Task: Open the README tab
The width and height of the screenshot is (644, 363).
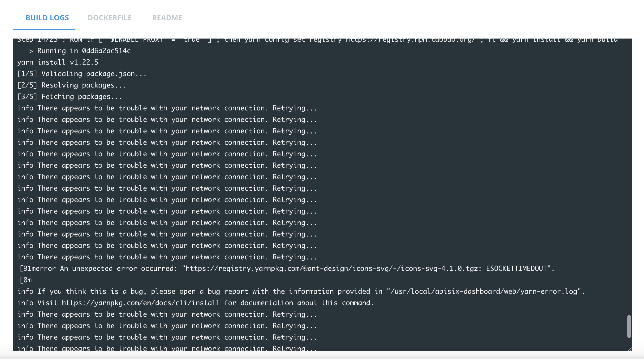Action: pos(167,18)
